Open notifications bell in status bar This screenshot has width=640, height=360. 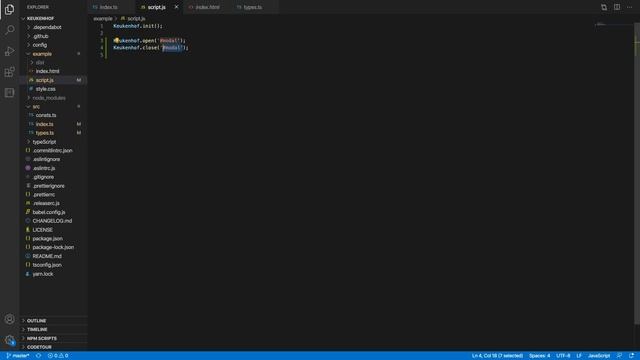click(x=631, y=356)
